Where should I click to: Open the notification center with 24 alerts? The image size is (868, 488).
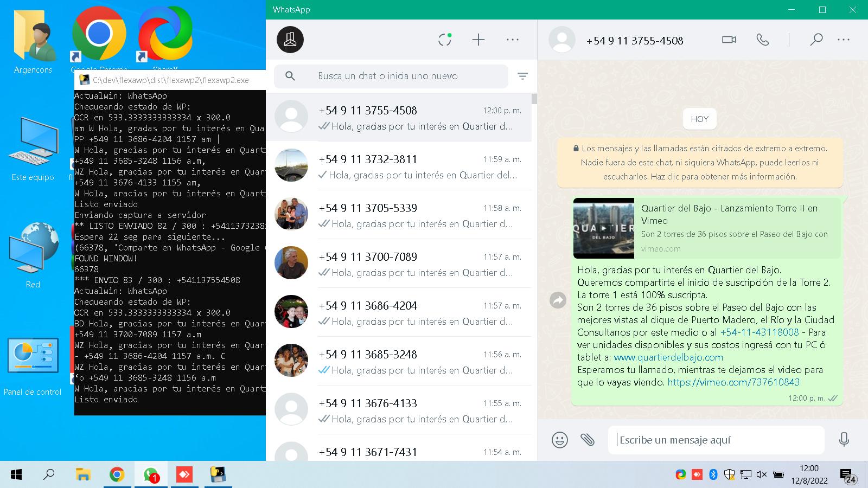848,476
